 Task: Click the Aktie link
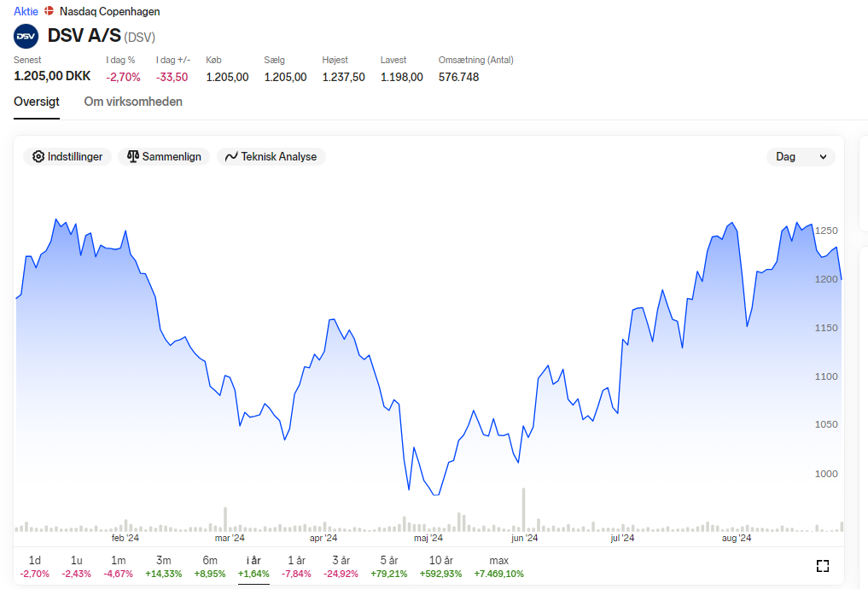pyautogui.click(x=26, y=11)
